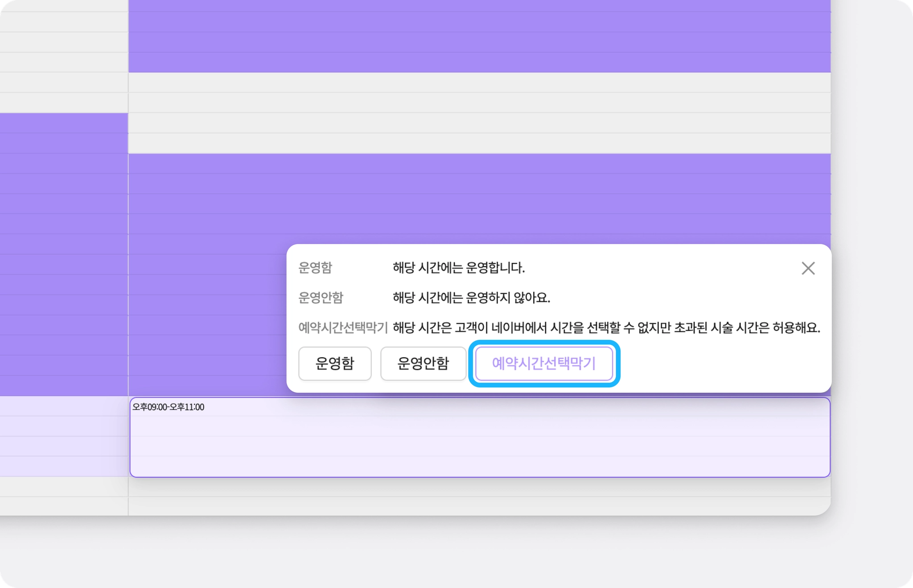Click the gray area below the left lavender block

(x=64, y=495)
